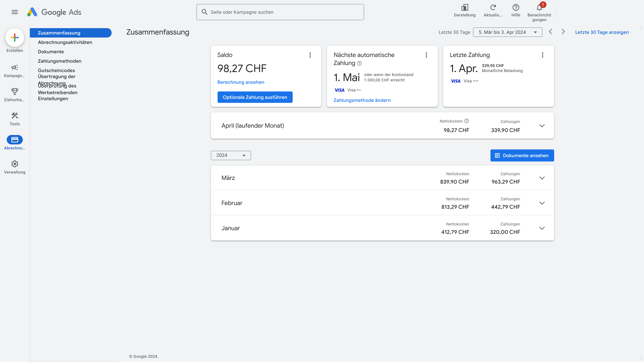Click © Google 2024 footer text
The image size is (644, 362).
pyautogui.click(x=144, y=356)
